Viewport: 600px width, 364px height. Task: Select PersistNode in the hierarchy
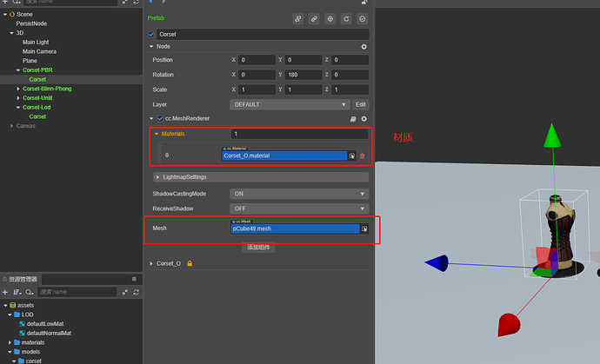point(31,23)
